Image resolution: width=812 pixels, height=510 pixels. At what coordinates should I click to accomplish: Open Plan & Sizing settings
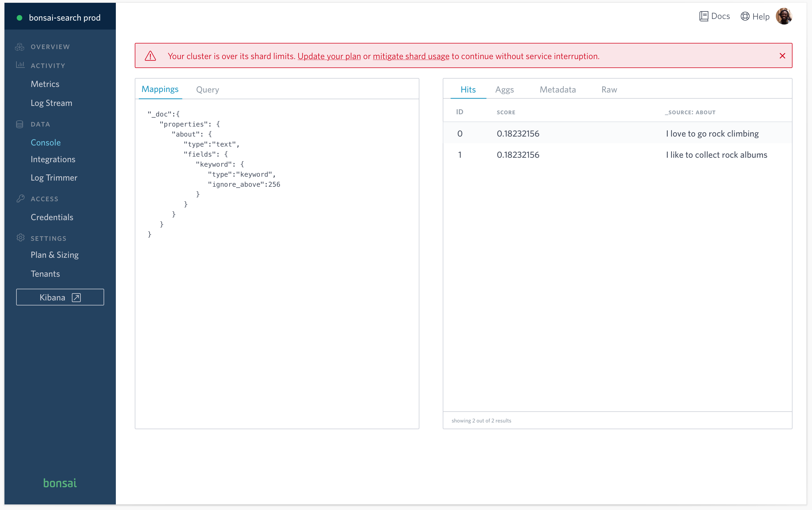[x=55, y=255]
